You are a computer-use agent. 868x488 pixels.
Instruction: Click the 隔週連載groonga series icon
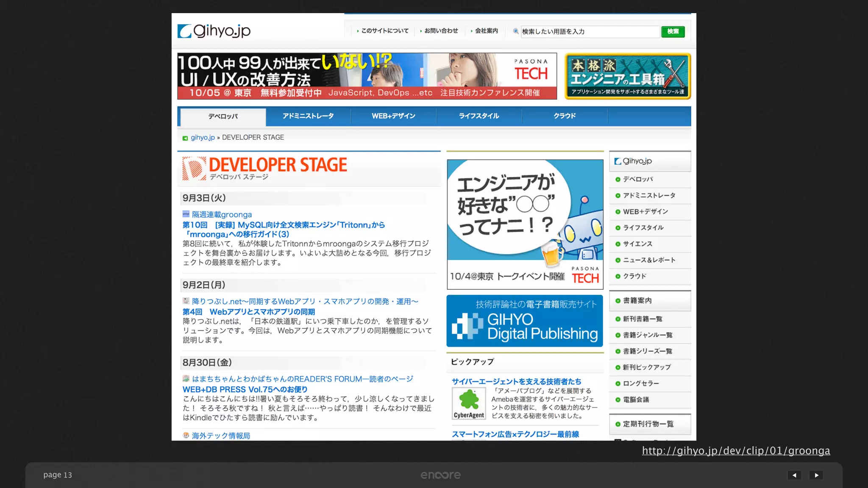coord(186,214)
